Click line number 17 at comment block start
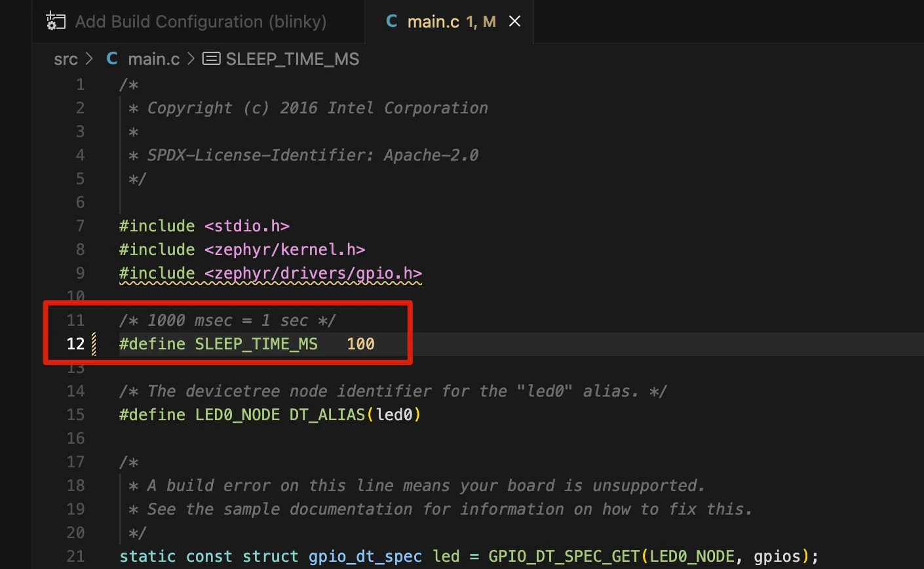924x569 pixels. pos(75,462)
